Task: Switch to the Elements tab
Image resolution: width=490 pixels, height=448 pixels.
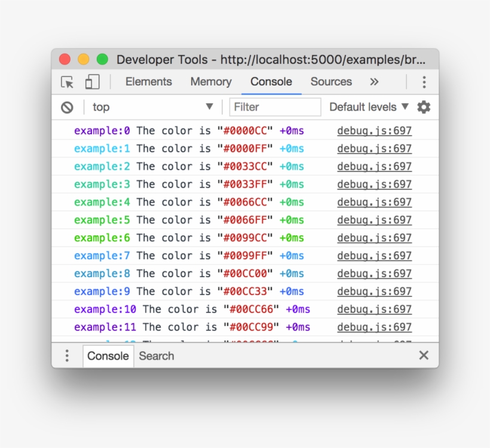Action: tap(148, 82)
